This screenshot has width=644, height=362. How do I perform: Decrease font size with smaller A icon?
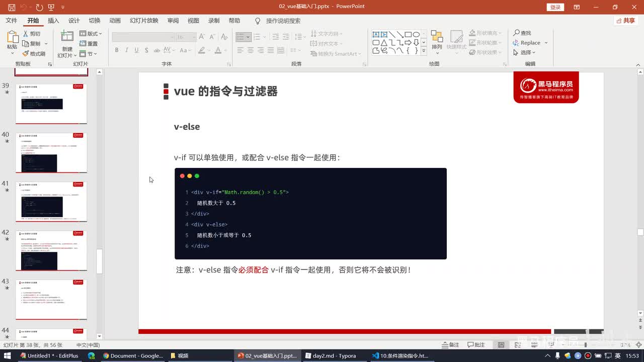pyautogui.click(x=211, y=37)
